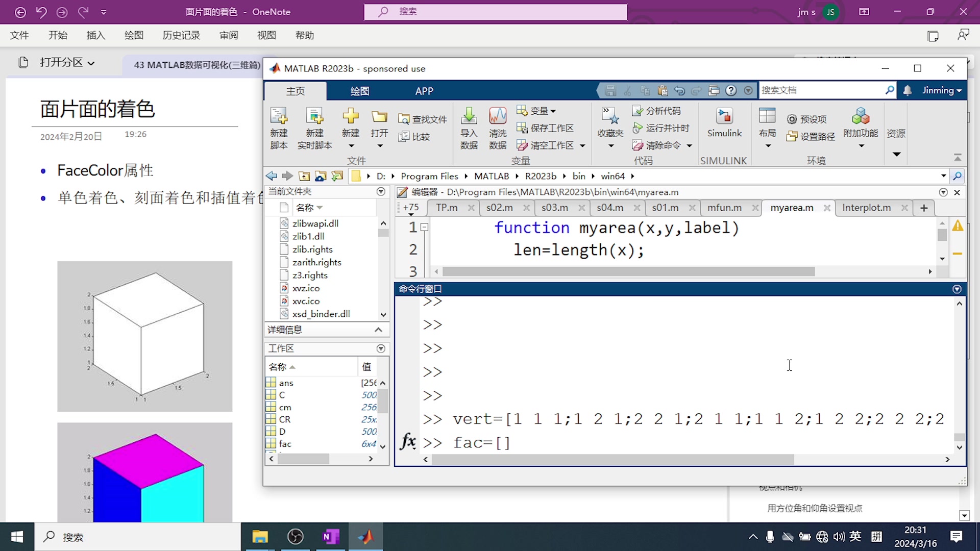Open the Import Data tool

tap(469, 117)
